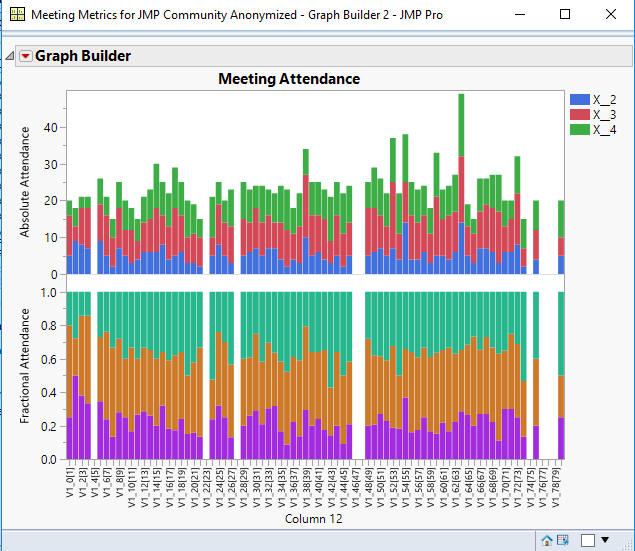Open the Graph Builder red triangle menu
635x551 pixels.
pyautogui.click(x=25, y=57)
